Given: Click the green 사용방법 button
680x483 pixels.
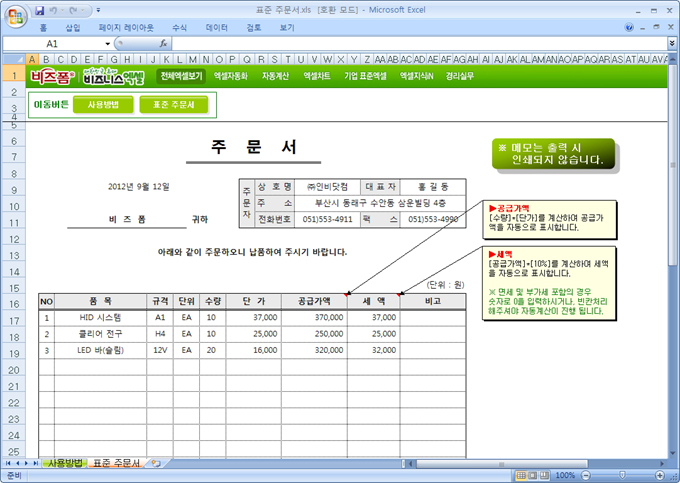Looking at the screenshot, I should (x=103, y=104).
